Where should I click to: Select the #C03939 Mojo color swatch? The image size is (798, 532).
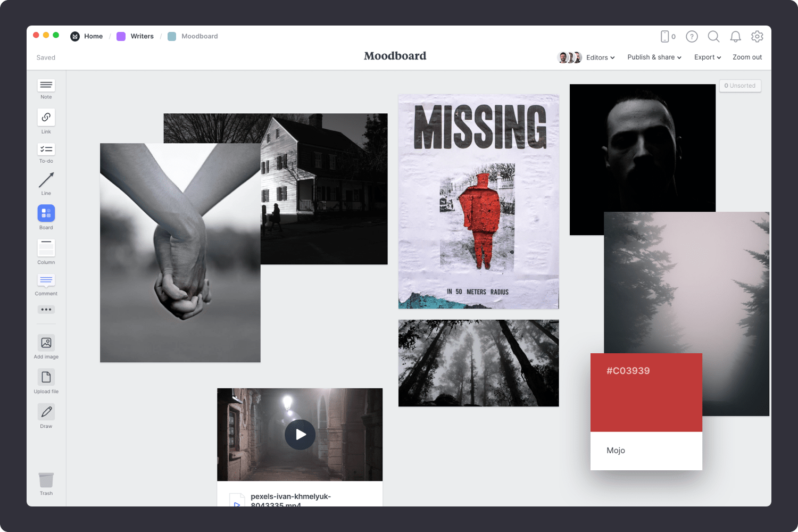646,392
